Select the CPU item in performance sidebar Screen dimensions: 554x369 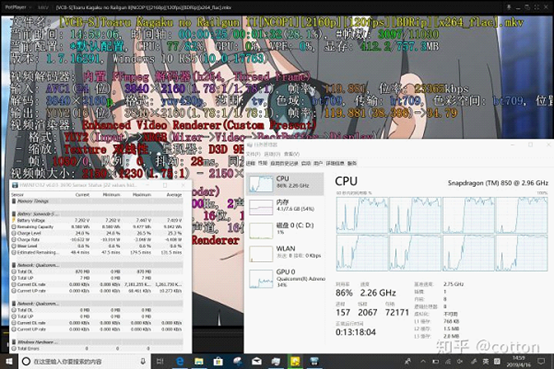click(x=285, y=184)
